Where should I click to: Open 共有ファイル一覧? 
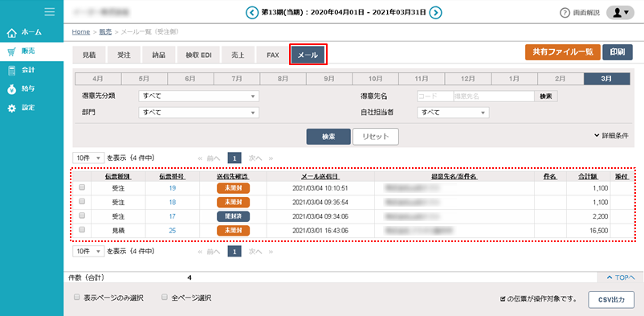click(x=563, y=52)
